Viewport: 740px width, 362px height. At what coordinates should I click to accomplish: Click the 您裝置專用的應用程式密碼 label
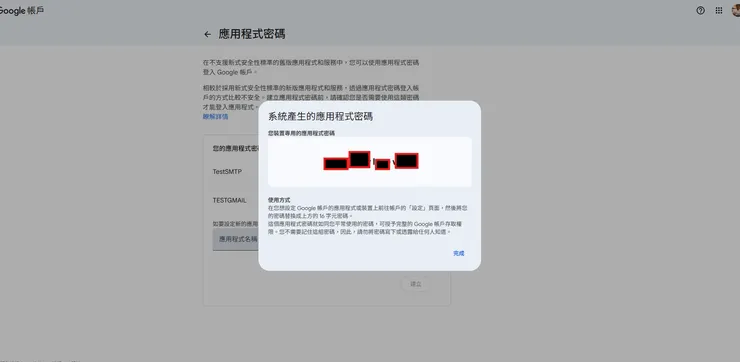(301, 133)
